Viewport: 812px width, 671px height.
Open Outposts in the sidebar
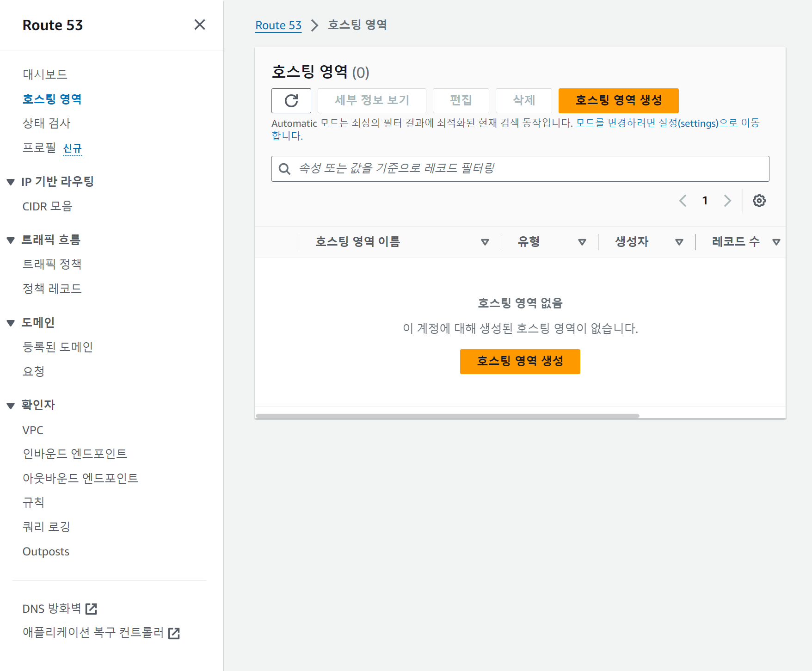[x=46, y=552]
